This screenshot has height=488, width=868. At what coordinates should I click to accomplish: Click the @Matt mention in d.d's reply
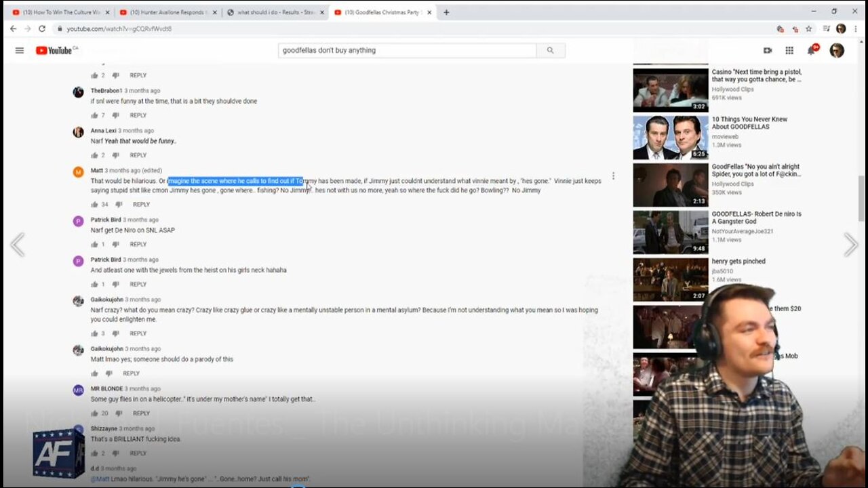[100, 479]
